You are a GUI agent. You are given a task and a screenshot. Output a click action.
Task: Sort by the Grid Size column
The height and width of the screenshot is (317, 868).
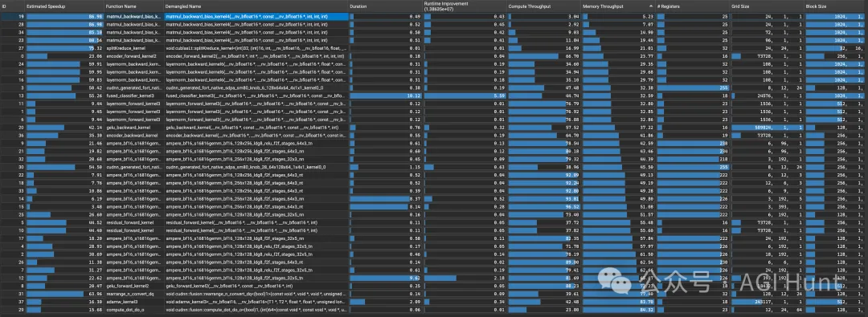(742, 6)
